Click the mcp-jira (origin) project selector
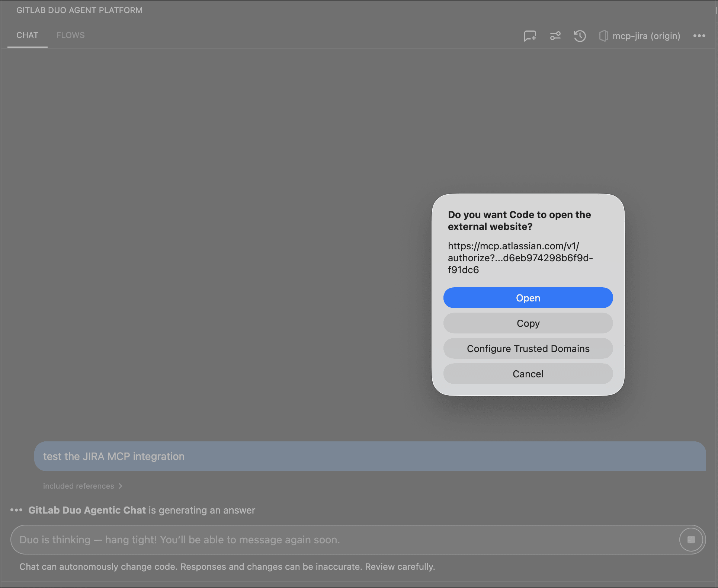The height and width of the screenshot is (588, 718). point(640,36)
